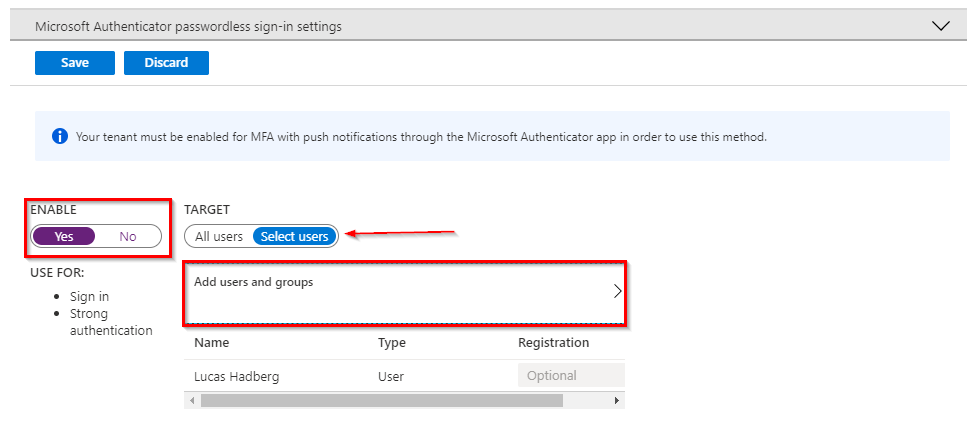This screenshot has width=967, height=433.
Task: Choose Select users as the target
Action: point(294,236)
